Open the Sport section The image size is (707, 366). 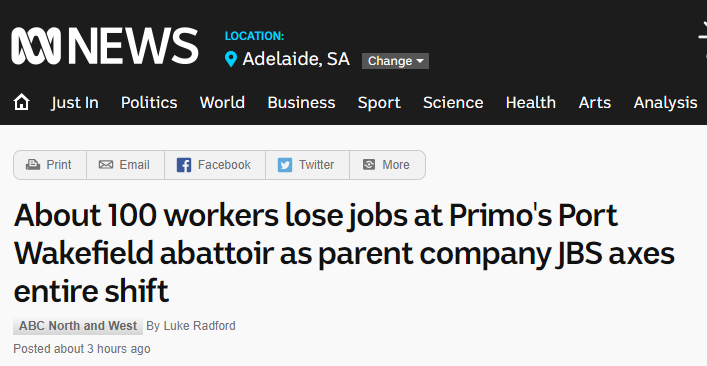379,103
